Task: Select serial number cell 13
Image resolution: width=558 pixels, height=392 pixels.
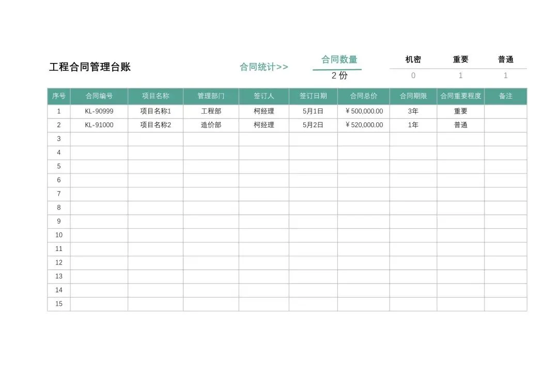Action: coord(59,277)
